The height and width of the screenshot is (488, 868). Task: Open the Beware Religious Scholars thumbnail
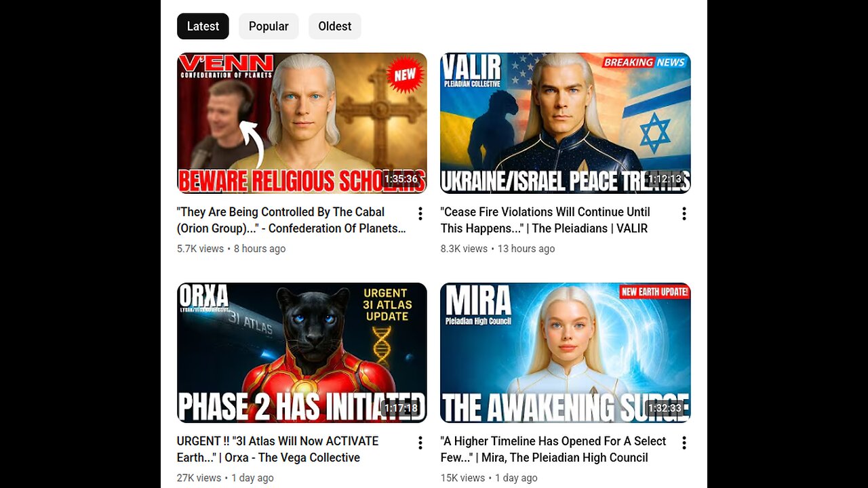tap(302, 123)
